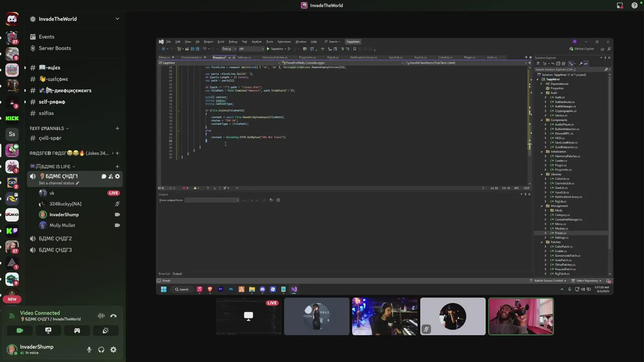Viewport: 644px width, 362px height.
Task: Open Discord user settings gear
Action: pyautogui.click(x=113, y=349)
